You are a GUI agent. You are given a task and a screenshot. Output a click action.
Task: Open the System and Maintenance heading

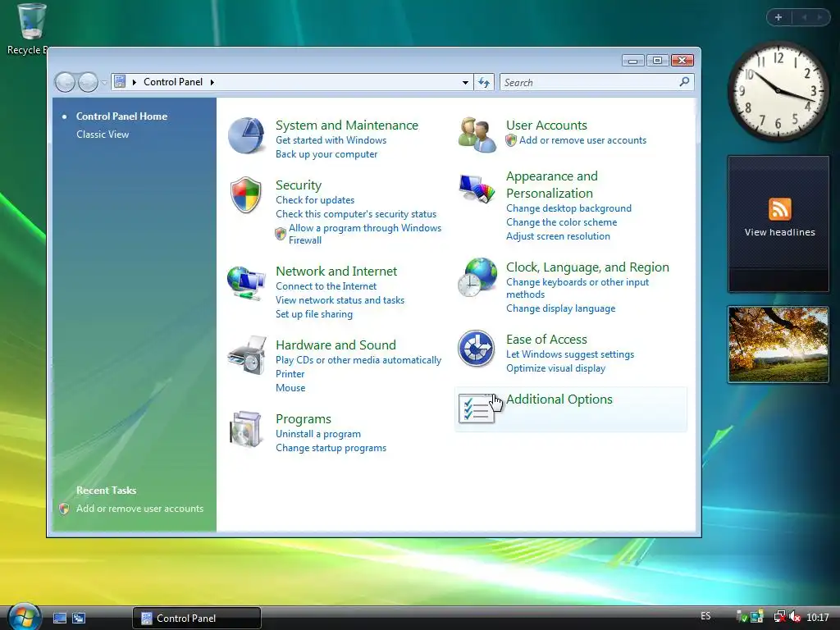[347, 125]
